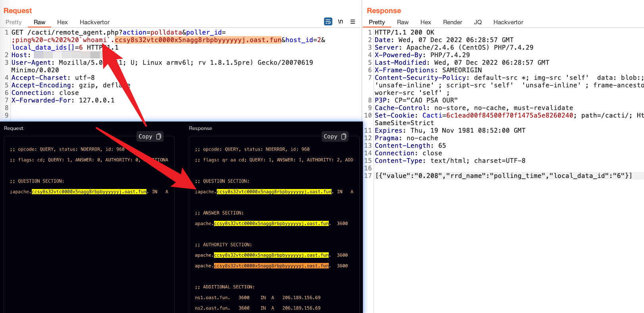
Task: Click the orange Response heading
Action: pyautogui.click(x=384, y=11)
